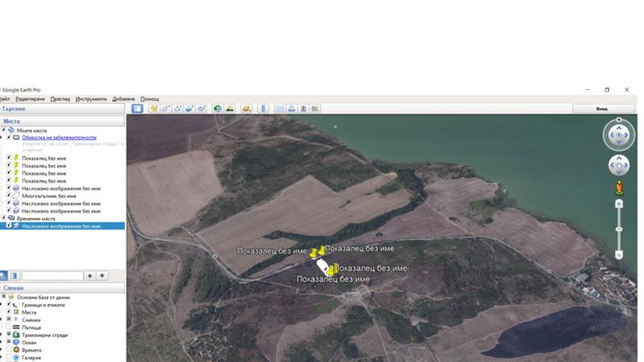Toggle the sidebar panel icon in toolbar
The image size is (644, 362).
[x=137, y=109]
